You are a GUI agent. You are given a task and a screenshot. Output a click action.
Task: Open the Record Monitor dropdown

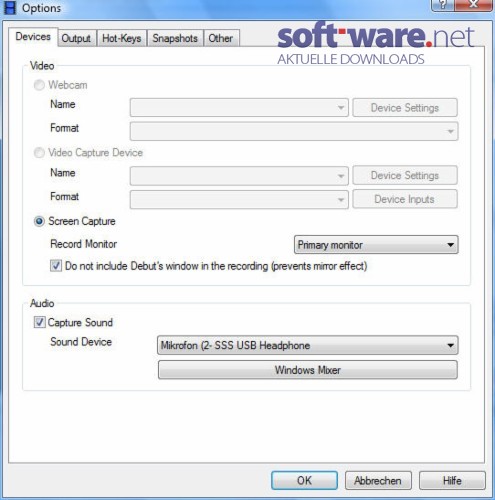(x=376, y=245)
